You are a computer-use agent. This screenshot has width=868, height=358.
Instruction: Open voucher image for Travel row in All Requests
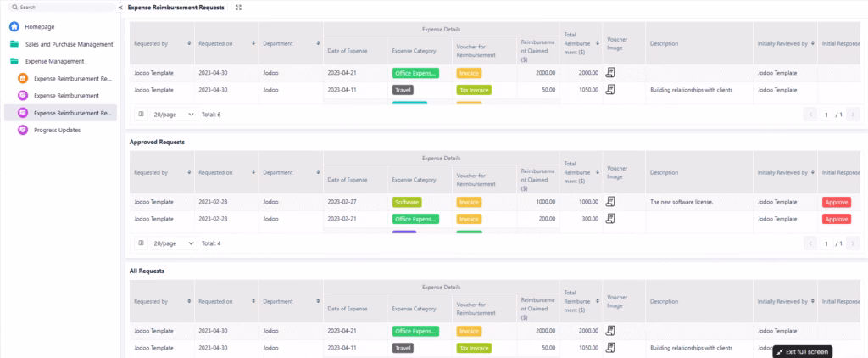[610, 348]
